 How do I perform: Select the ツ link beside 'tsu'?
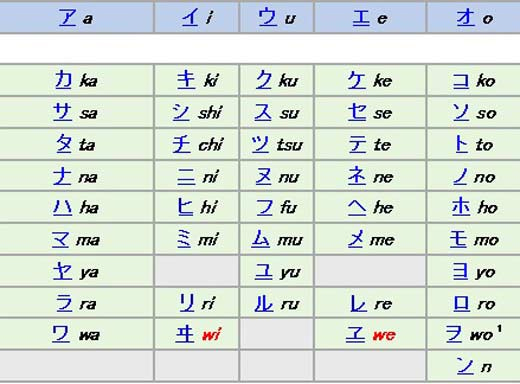tap(260, 144)
